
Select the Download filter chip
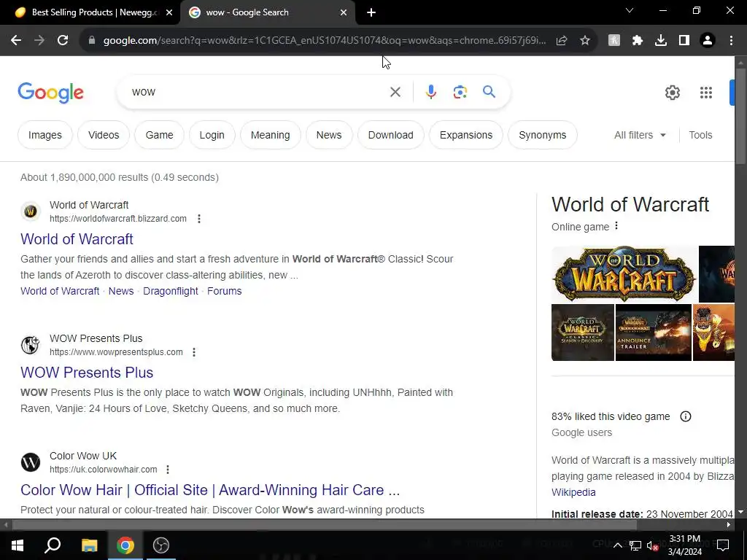391,135
